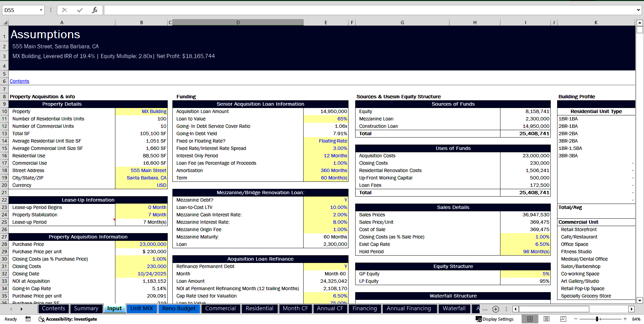Open the Month CF sheet tab

point(295,309)
